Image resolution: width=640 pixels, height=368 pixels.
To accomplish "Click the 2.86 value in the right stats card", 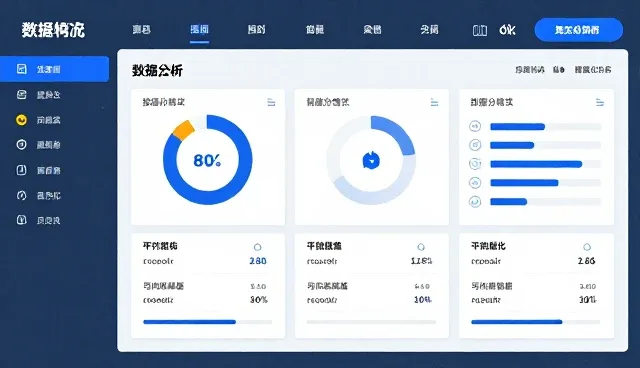I will click(587, 261).
